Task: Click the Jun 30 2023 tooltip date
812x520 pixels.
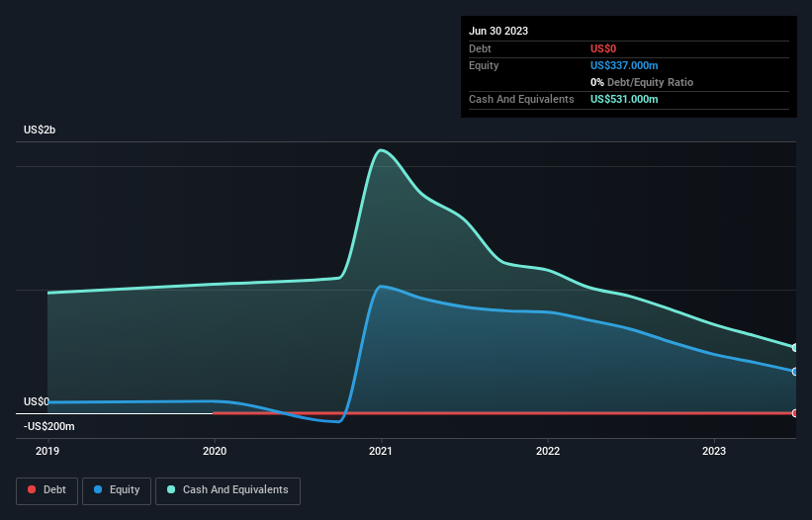Action: [498, 31]
